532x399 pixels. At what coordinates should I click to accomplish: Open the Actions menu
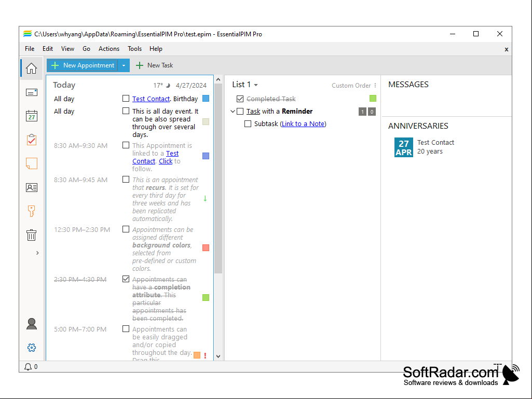(109, 49)
